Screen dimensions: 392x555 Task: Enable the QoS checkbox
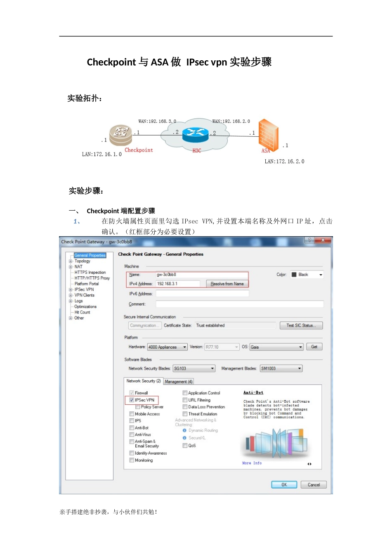(x=185, y=446)
